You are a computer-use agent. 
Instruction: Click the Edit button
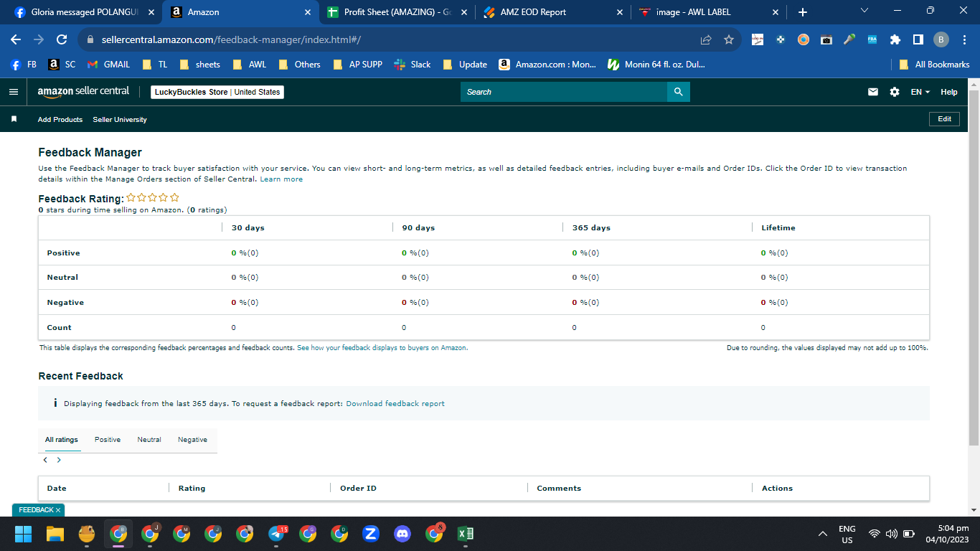click(x=944, y=119)
